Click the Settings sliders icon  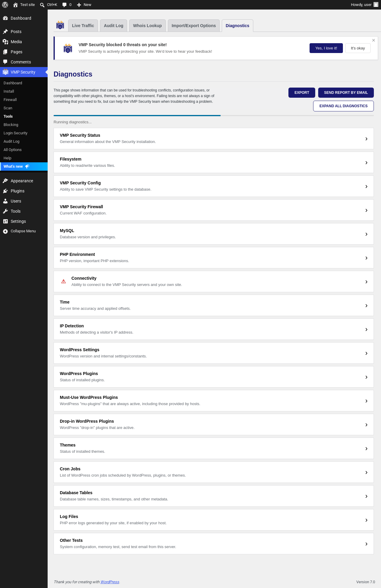click(x=5, y=221)
